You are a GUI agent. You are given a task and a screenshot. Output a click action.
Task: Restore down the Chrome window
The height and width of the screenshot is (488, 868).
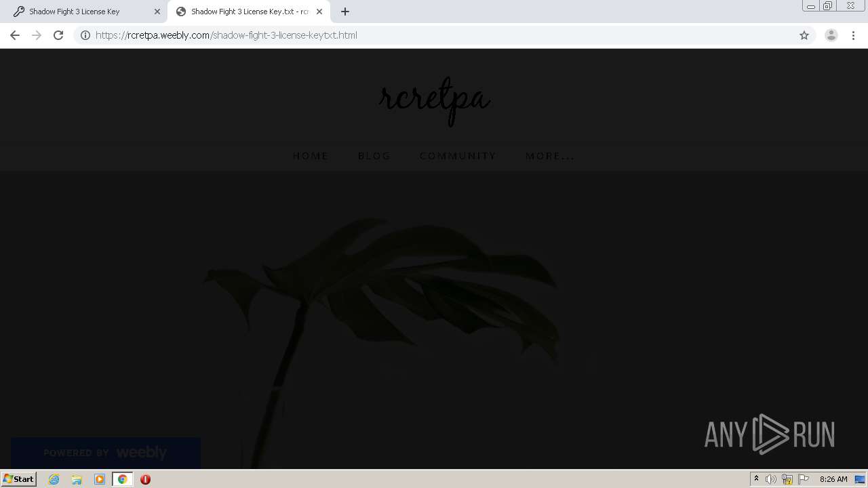[828, 6]
